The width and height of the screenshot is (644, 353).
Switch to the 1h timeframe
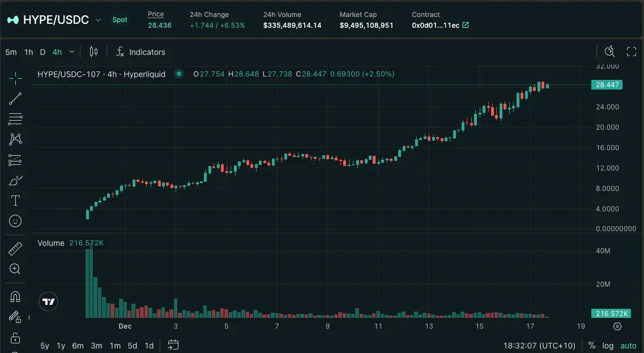28,52
